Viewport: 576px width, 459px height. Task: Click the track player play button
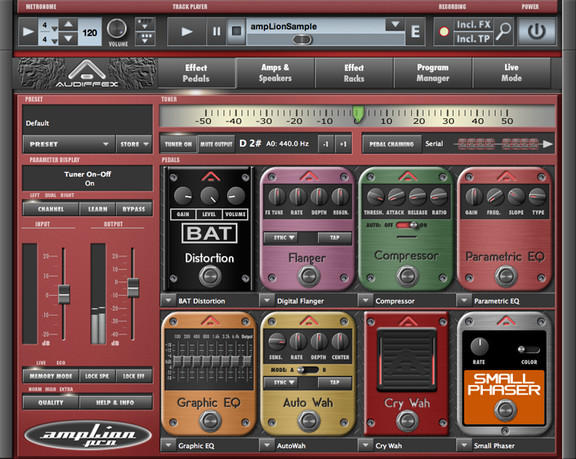187,32
